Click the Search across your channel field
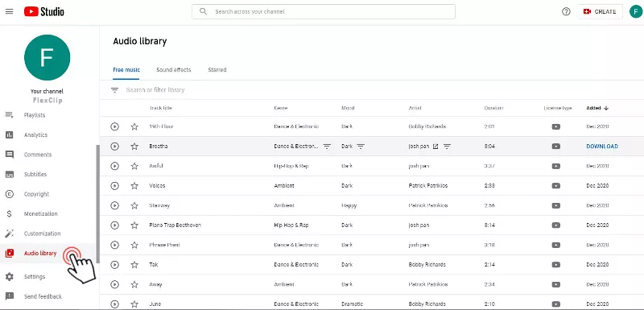 point(324,11)
